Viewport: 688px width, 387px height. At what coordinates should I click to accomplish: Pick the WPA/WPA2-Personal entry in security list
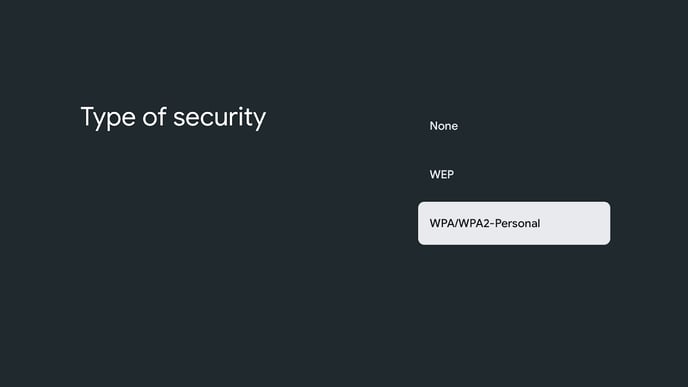(x=514, y=223)
